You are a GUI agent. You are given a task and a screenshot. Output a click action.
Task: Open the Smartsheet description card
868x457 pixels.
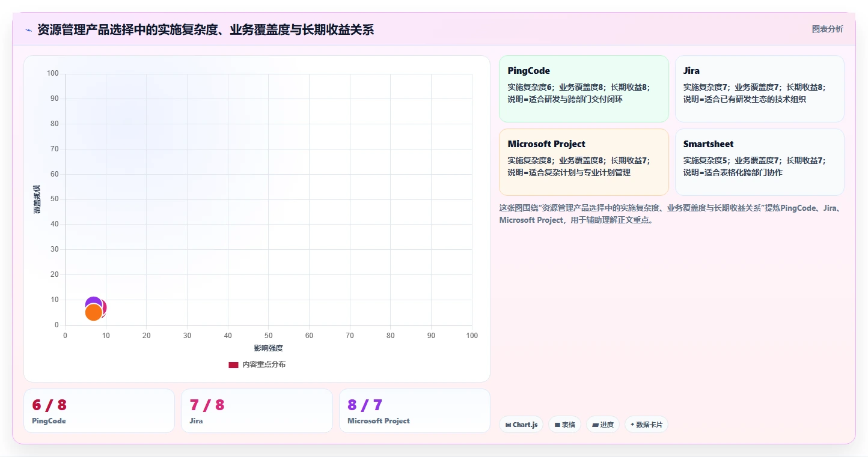tap(759, 162)
